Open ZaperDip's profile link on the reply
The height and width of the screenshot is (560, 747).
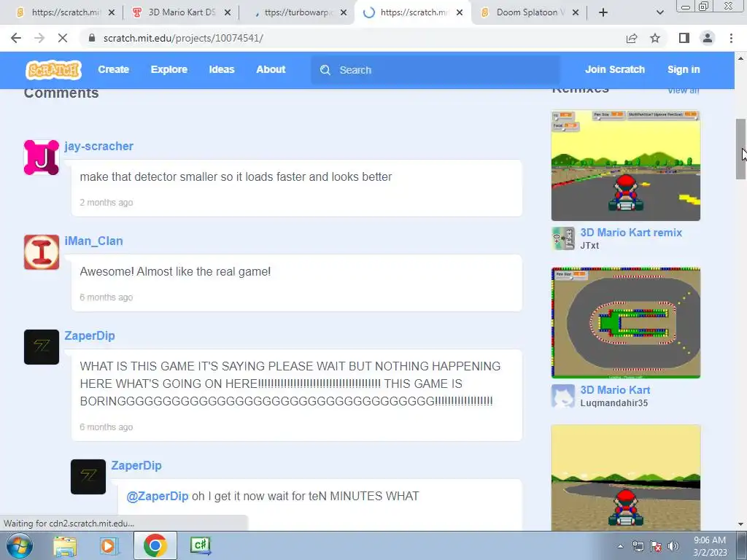point(136,465)
